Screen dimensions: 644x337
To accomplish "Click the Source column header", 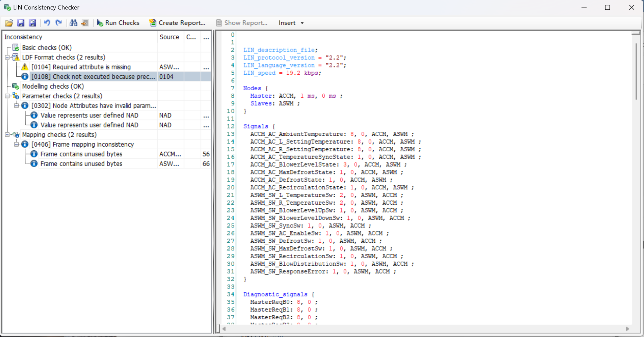I will [169, 37].
